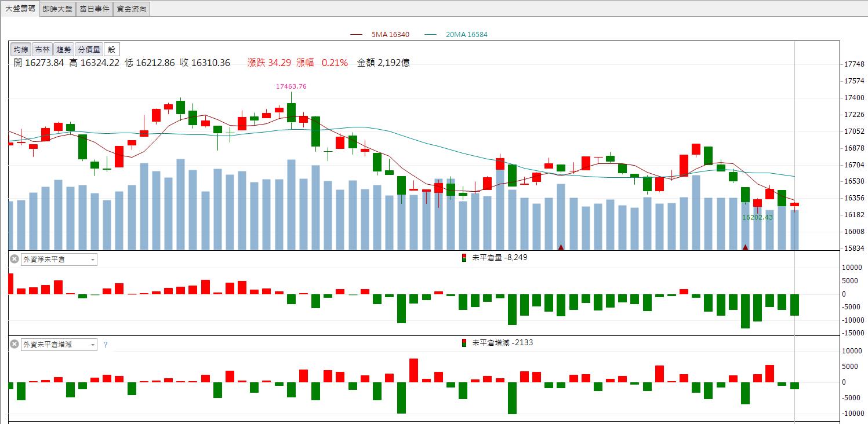Screen dimensions: 868x424
Task: Open the 設 chart settings button
Action: point(111,49)
